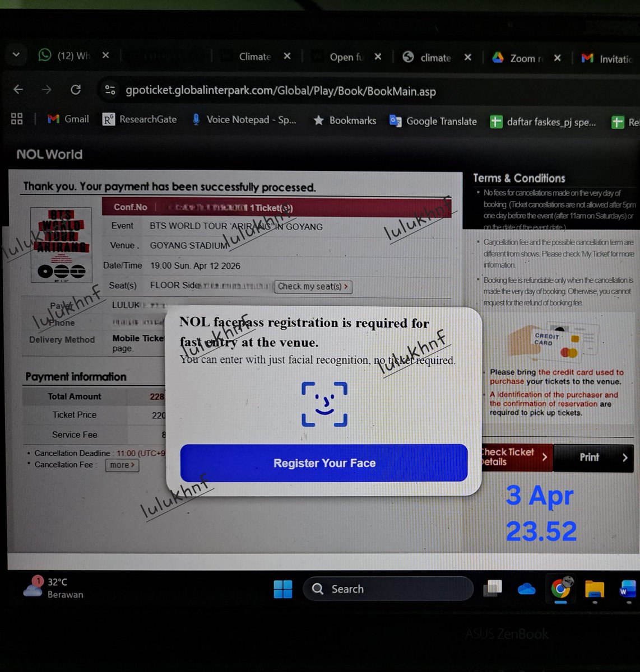Open Chrome from the taskbar

pos(560,589)
